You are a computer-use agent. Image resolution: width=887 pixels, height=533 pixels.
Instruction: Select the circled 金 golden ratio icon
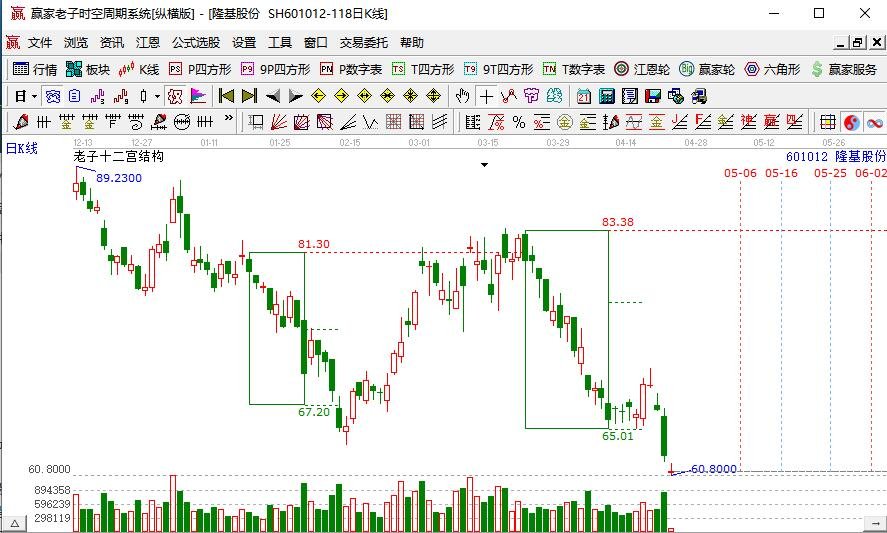(565, 122)
